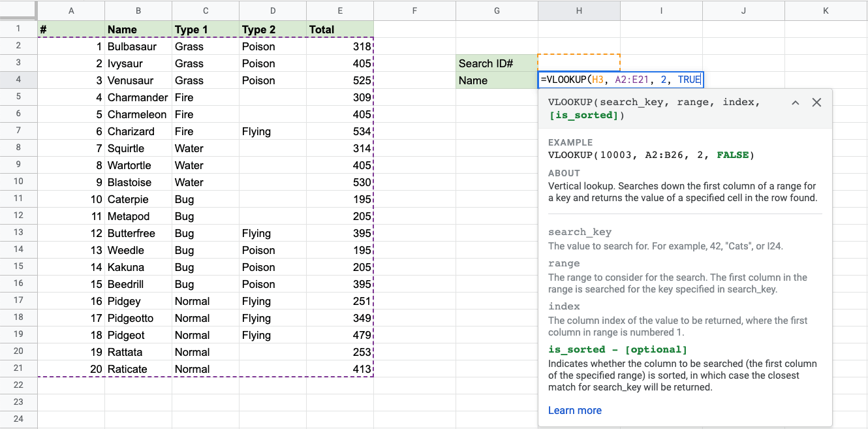Close the VLOOKUP formula help popup

coord(816,103)
